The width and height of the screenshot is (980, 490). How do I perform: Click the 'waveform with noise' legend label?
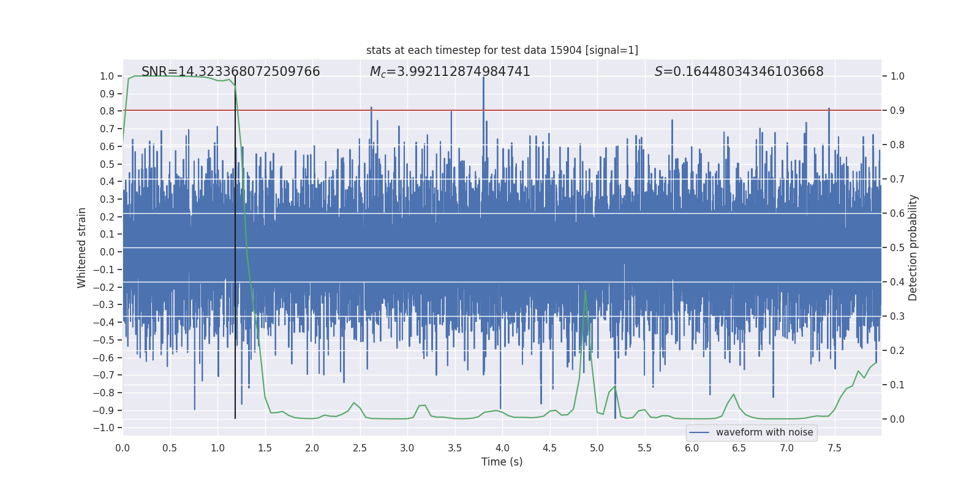click(764, 432)
